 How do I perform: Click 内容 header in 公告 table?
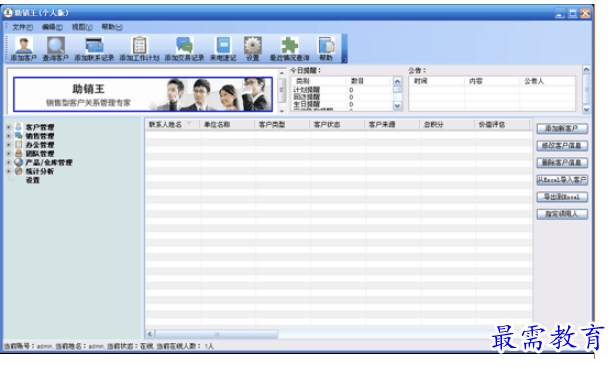tap(493, 81)
